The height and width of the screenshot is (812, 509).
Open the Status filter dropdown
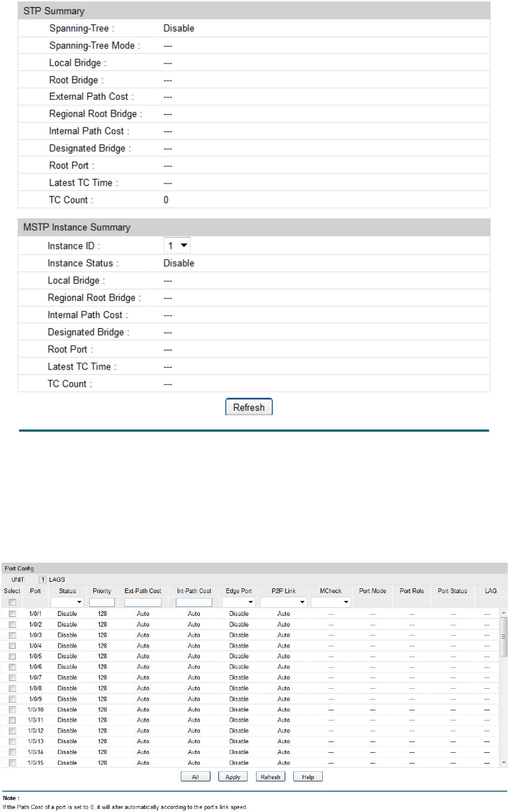click(67, 602)
